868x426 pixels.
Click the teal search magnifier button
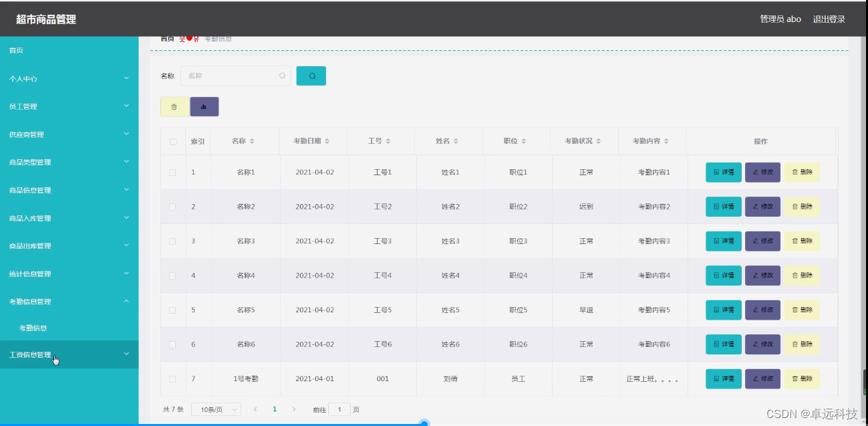point(310,76)
